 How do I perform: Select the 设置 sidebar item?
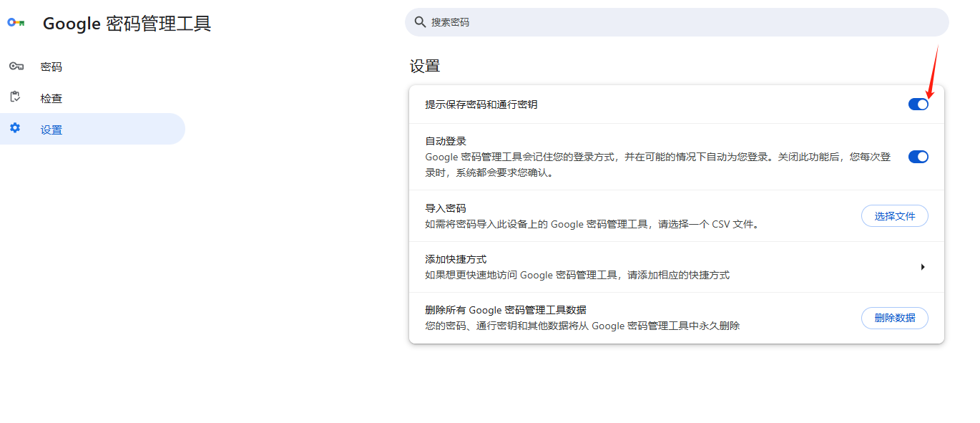pyautogui.click(x=92, y=130)
